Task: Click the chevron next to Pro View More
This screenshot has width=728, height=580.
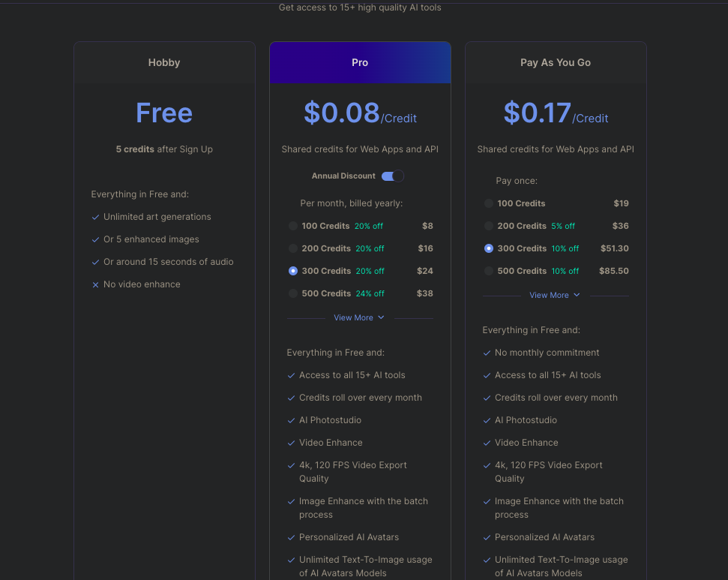Action: [x=381, y=318]
